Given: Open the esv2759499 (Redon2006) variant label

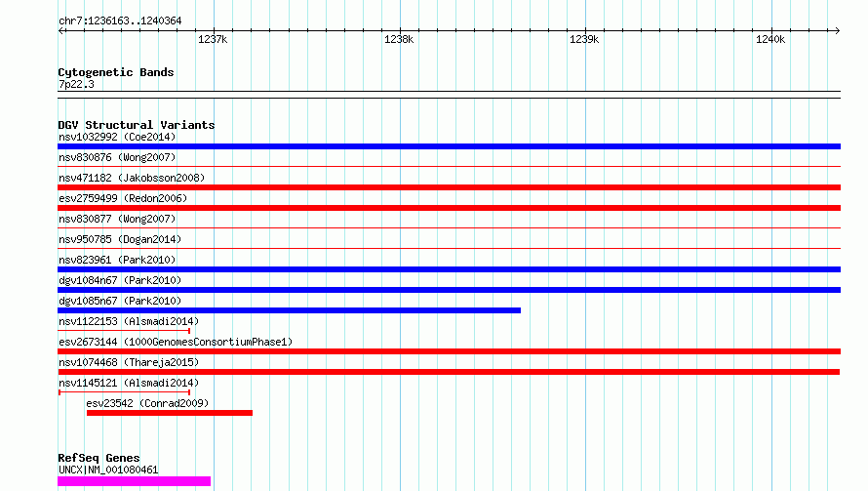Looking at the screenshot, I should click(123, 198).
